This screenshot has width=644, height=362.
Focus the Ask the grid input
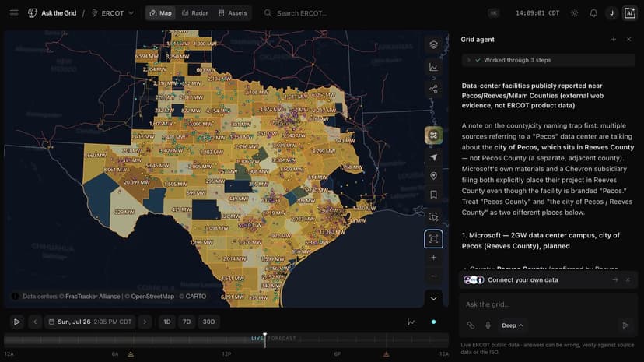click(x=548, y=304)
